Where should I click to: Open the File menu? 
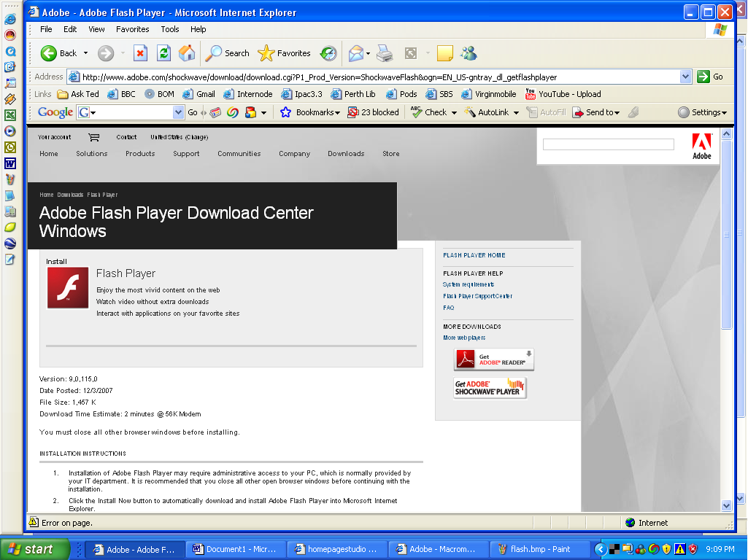pos(46,29)
